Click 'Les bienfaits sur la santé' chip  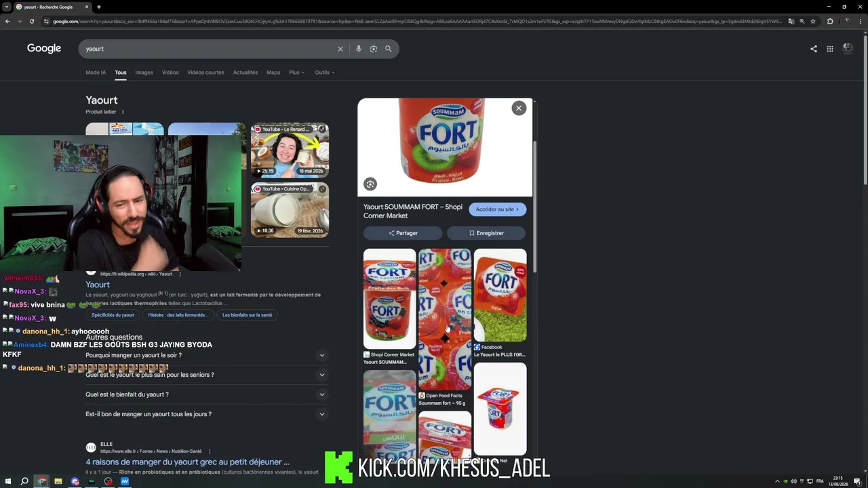[x=247, y=315]
